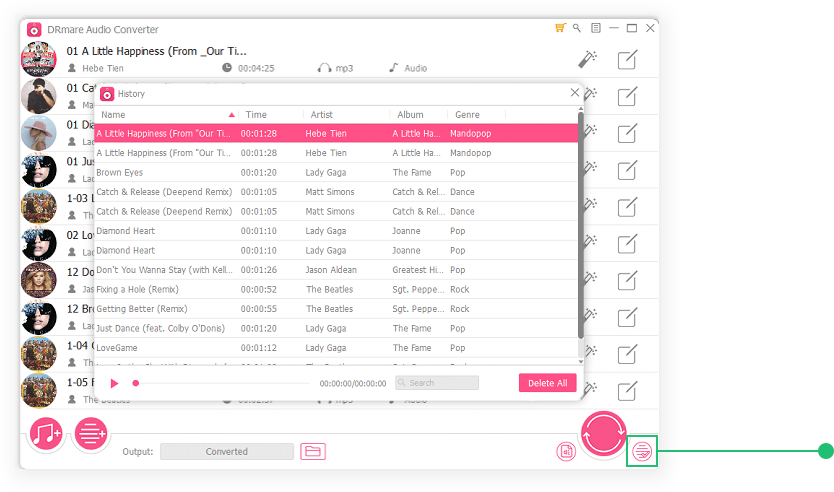
Task: Start conversion with the Convert button
Action: point(603,434)
